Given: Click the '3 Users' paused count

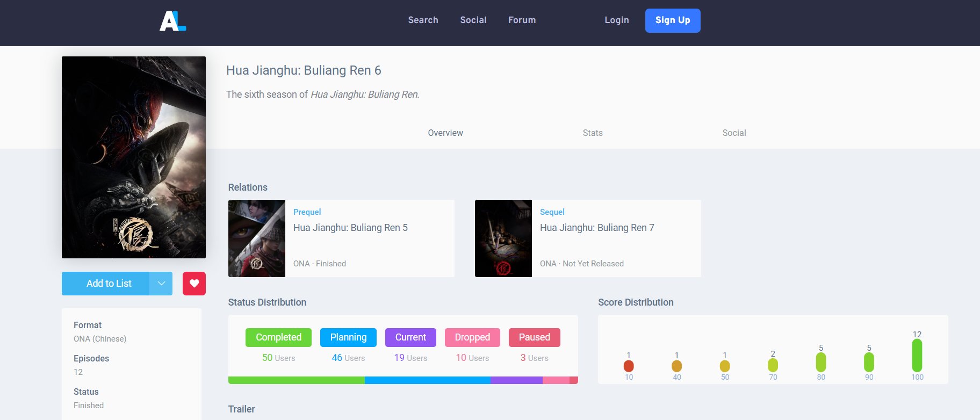Looking at the screenshot, I should coord(534,358).
